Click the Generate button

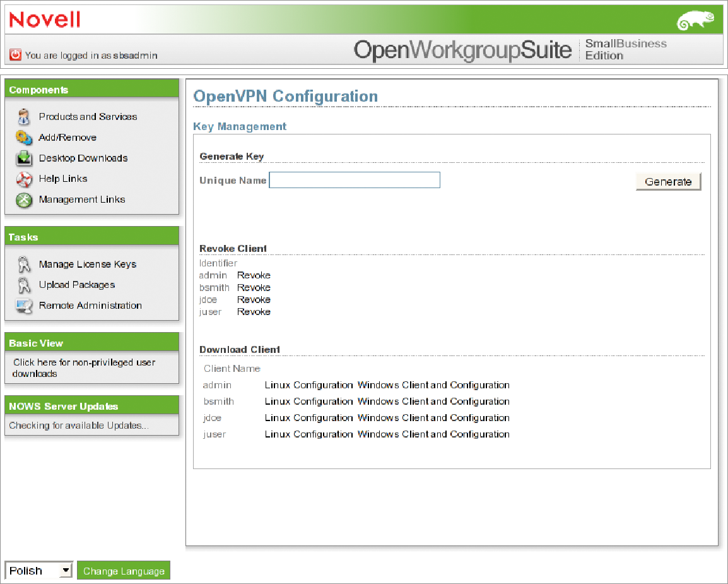pyautogui.click(x=668, y=182)
